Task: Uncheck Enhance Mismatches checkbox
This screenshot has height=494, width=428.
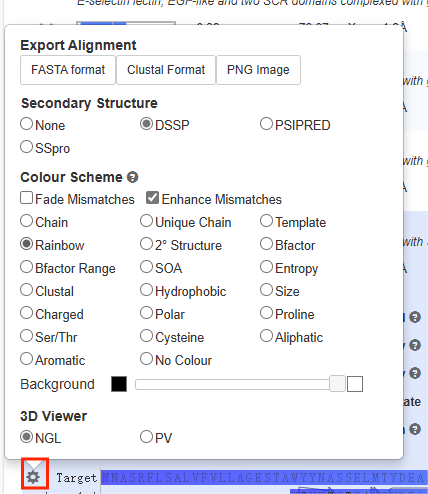Action: [x=152, y=198]
